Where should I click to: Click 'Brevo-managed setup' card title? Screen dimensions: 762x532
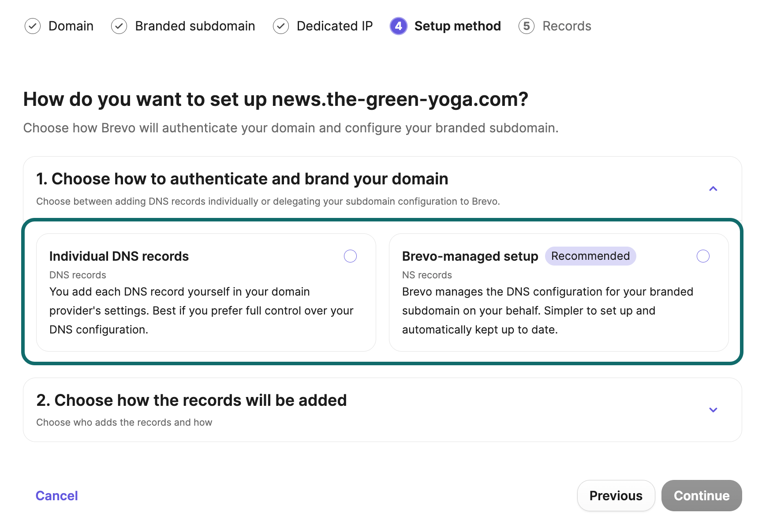(470, 256)
